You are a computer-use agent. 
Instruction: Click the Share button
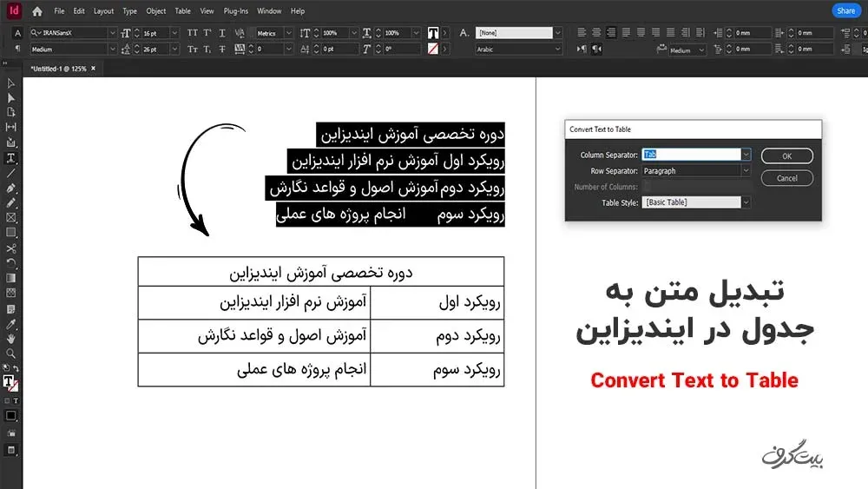click(845, 10)
